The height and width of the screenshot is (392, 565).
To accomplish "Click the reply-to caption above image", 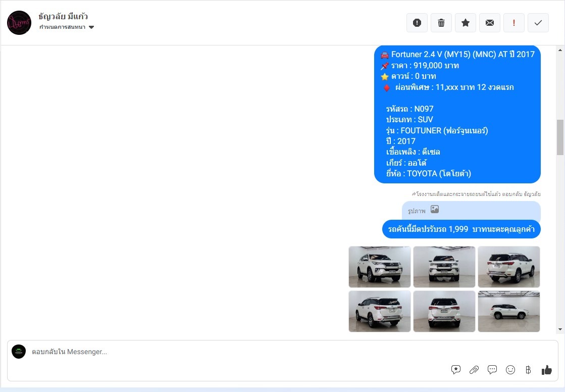I will tap(476, 194).
